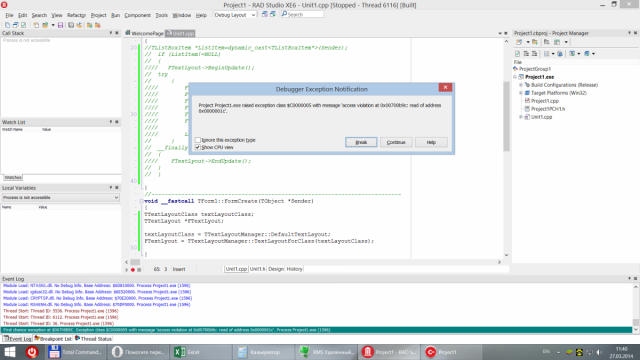The width and height of the screenshot is (640, 360).
Task: Open editor tab list dropdown arrow
Action: [x=500, y=33]
